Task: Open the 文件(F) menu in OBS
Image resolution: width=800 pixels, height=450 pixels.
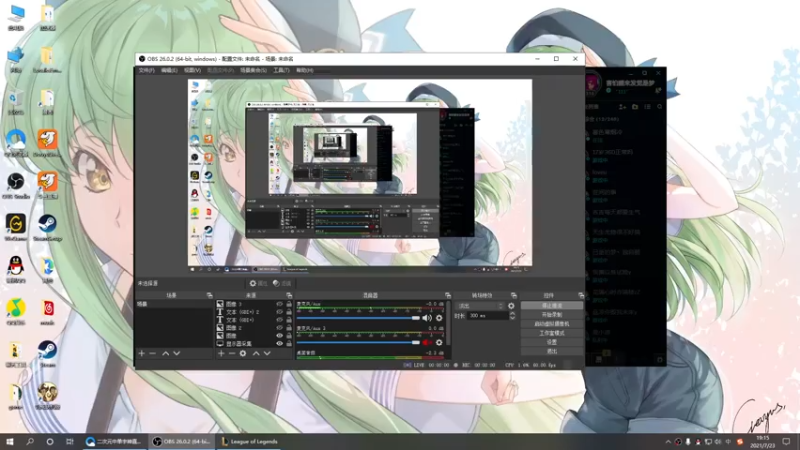Action: point(146,70)
